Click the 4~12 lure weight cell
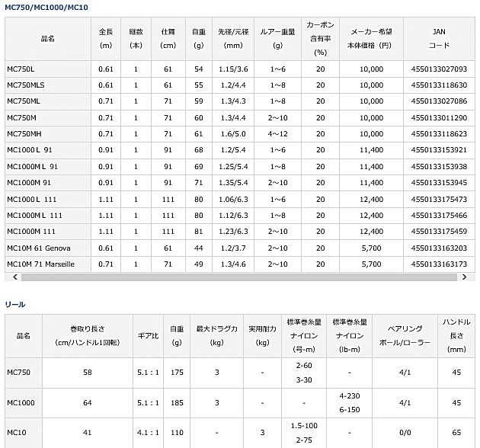Screen dimensions: 480x448 [x=277, y=134]
